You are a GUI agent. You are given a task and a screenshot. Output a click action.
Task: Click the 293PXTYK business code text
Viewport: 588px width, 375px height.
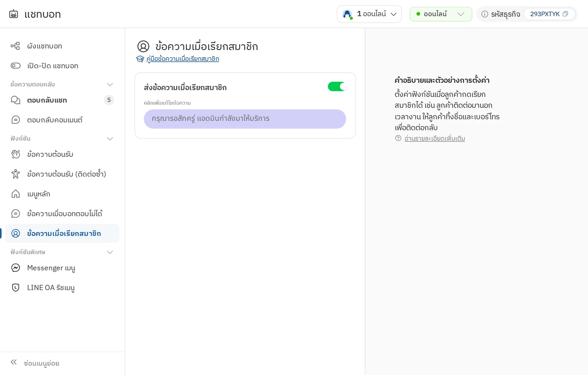[545, 14]
